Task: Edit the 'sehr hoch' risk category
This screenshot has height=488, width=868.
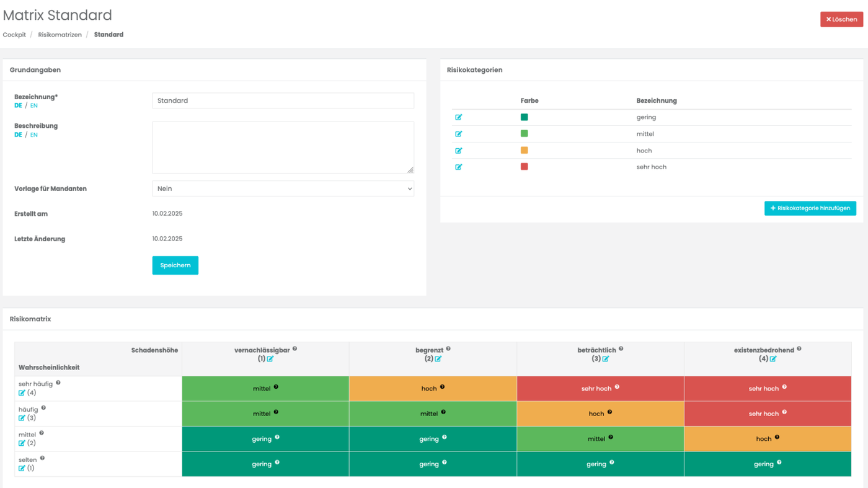Action: pos(458,167)
